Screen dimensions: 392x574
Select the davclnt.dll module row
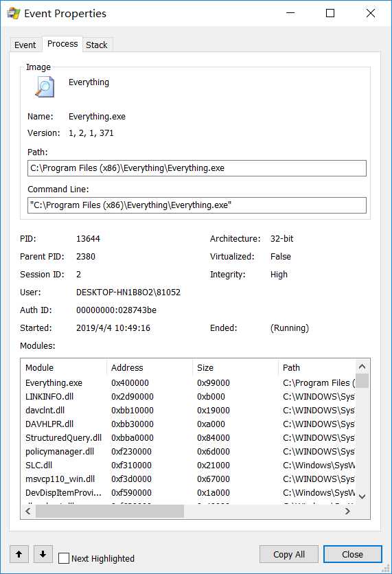pos(188,411)
